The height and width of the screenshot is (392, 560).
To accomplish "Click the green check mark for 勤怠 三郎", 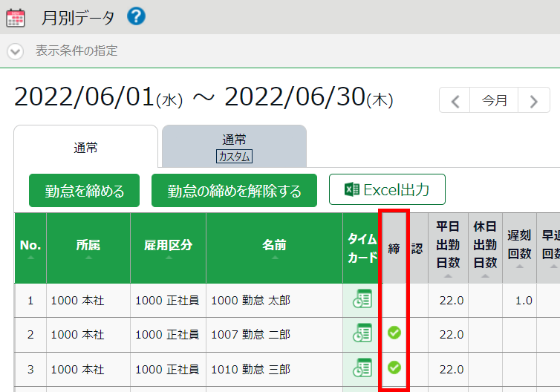I will (x=394, y=367).
